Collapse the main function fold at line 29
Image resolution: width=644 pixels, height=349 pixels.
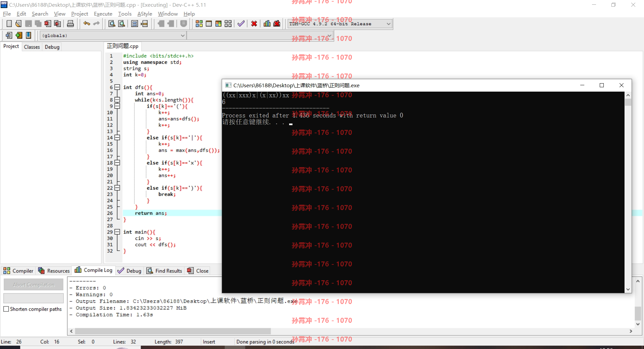pos(117,232)
